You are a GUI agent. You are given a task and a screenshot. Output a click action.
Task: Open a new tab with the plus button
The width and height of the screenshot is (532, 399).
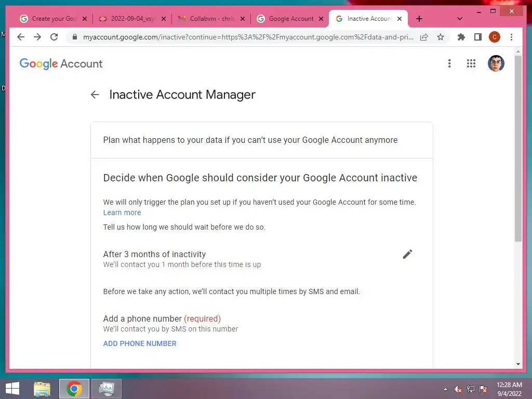coord(419,19)
